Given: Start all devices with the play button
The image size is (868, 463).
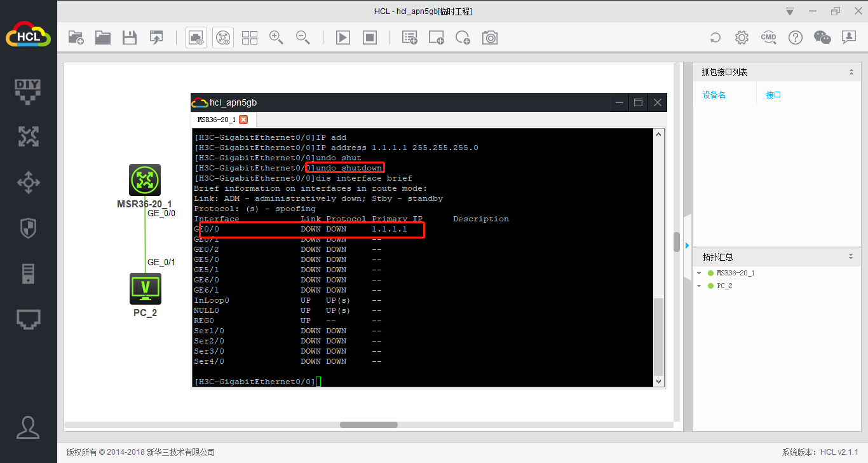Looking at the screenshot, I should coord(343,38).
